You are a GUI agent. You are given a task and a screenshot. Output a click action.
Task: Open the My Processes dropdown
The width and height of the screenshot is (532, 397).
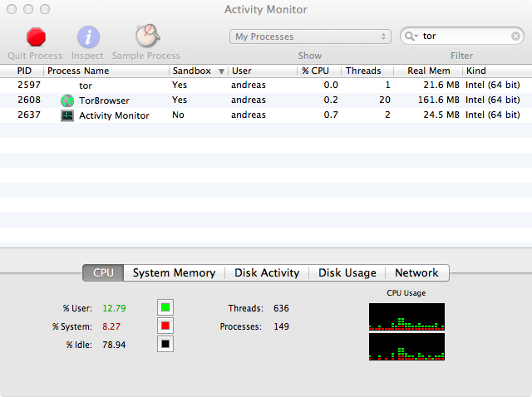(310, 37)
